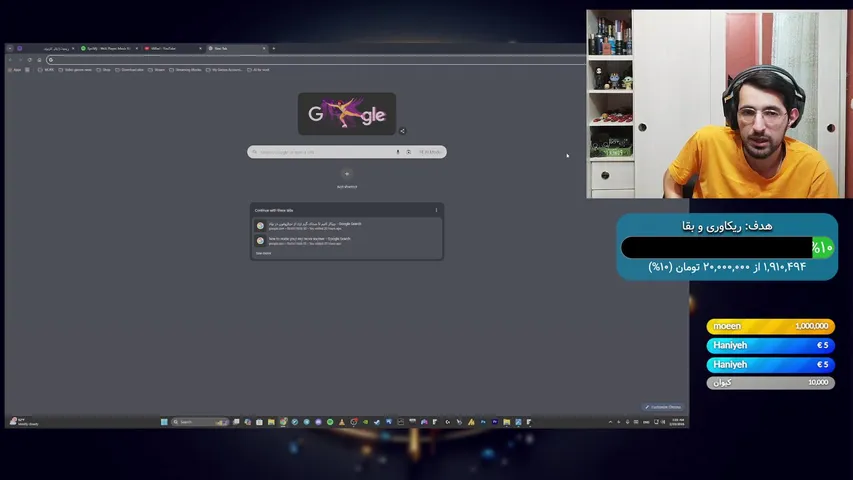The height and width of the screenshot is (480, 853).
Task: Open the weather widget on the taskbar
Action: click(x=24, y=422)
